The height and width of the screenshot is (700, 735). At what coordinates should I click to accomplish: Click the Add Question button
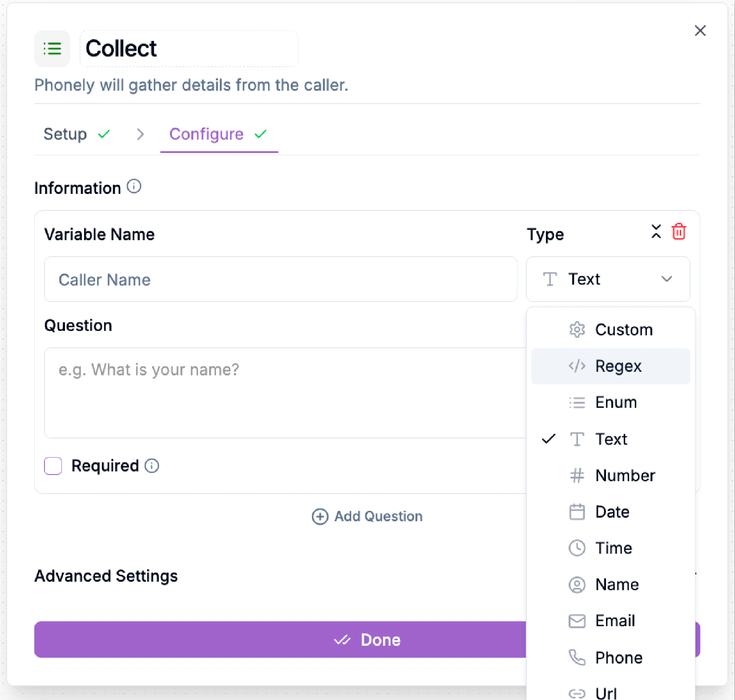click(367, 516)
